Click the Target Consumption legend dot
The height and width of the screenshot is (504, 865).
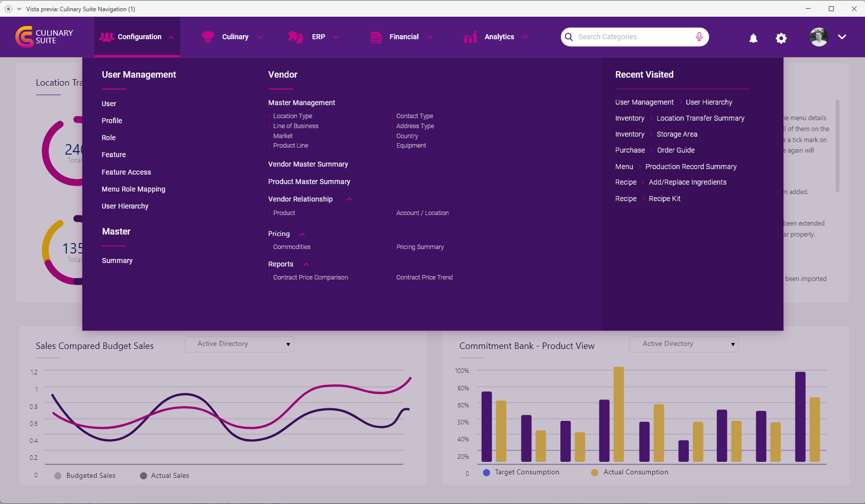[x=486, y=472]
